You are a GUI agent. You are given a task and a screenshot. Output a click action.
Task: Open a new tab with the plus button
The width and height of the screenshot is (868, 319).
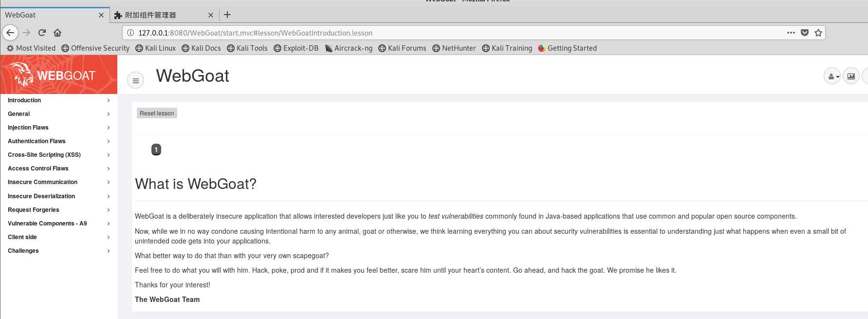click(x=227, y=15)
